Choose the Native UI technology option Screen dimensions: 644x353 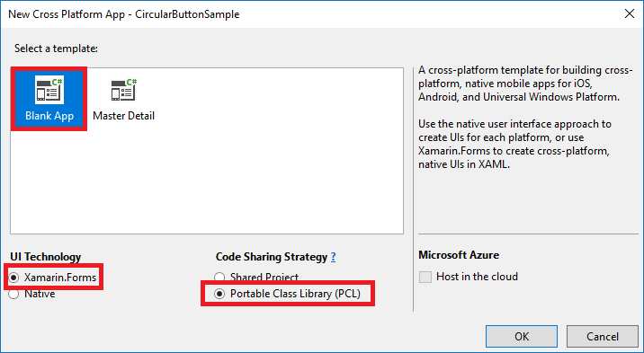[14, 294]
